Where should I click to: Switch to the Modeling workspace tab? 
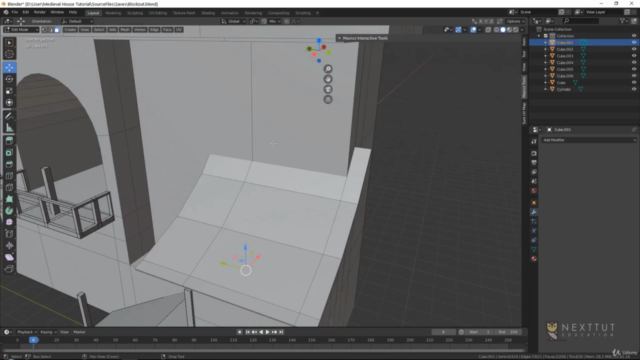point(113,13)
